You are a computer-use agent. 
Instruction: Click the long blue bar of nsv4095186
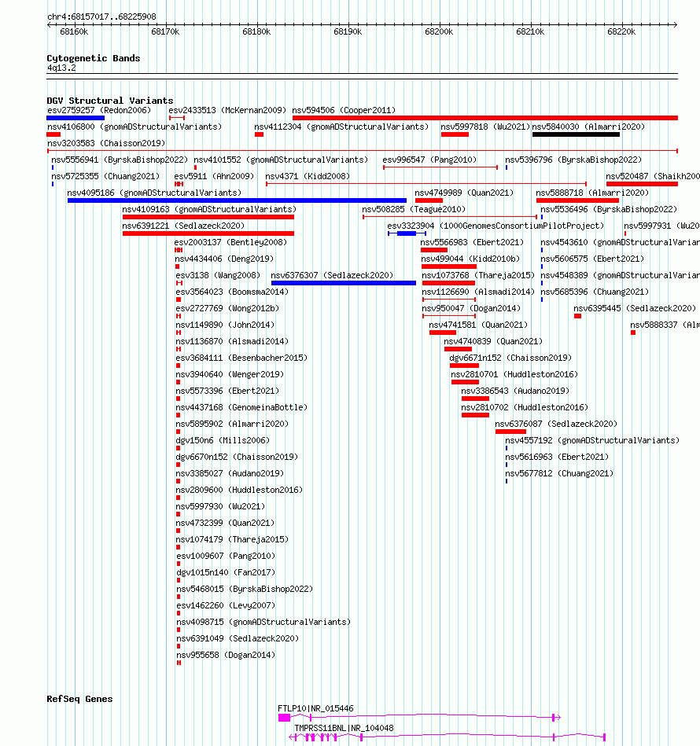pos(237,200)
